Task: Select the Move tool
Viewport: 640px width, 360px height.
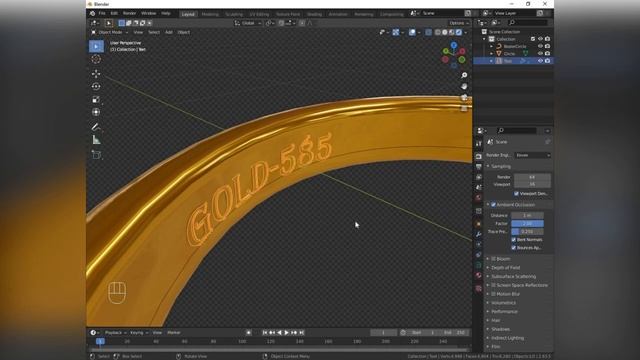Action: coord(96,73)
